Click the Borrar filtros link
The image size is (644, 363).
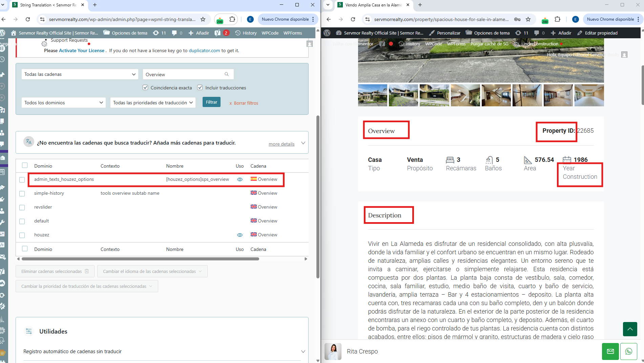coord(246,103)
